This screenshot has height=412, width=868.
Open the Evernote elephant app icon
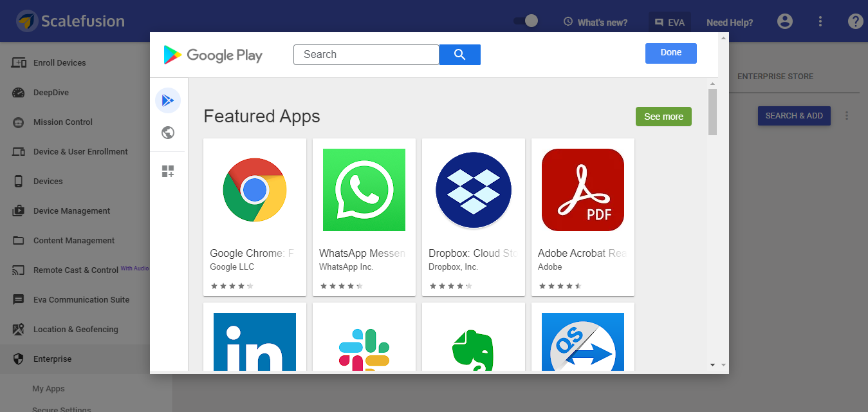pos(474,351)
